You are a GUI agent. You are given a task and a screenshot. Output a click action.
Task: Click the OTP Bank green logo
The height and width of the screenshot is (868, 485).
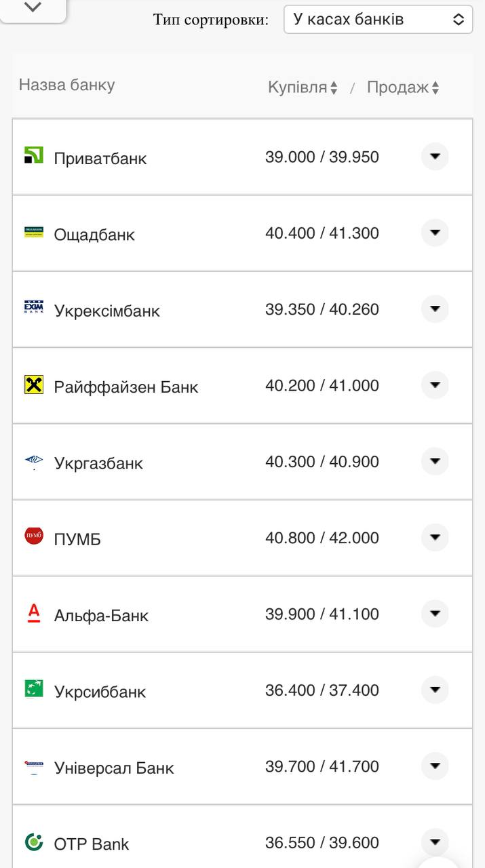pyautogui.click(x=34, y=842)
